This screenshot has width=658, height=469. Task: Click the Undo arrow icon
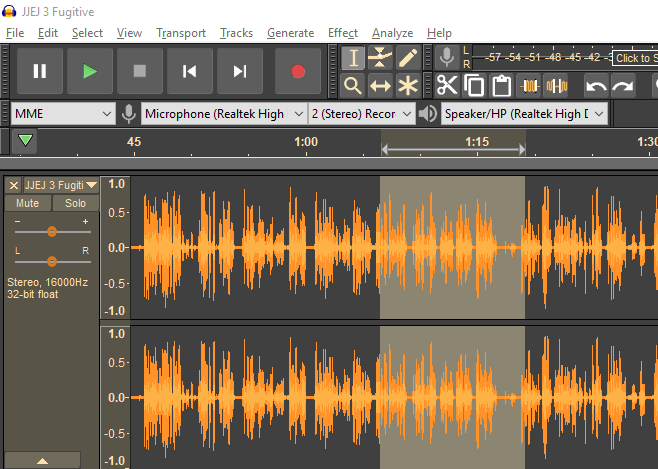[596, 86]
